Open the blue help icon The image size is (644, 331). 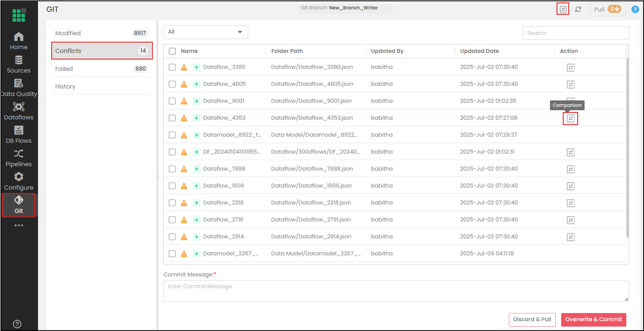pyautogui.click(x=635, y=9)
